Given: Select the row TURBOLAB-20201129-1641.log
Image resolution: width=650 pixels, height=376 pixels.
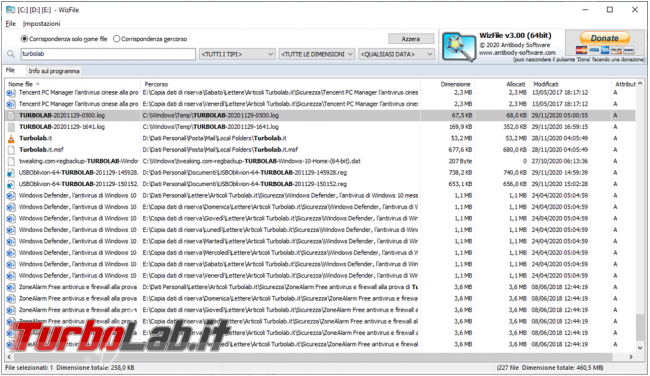Looking at the screenshot, I should 320,127.
